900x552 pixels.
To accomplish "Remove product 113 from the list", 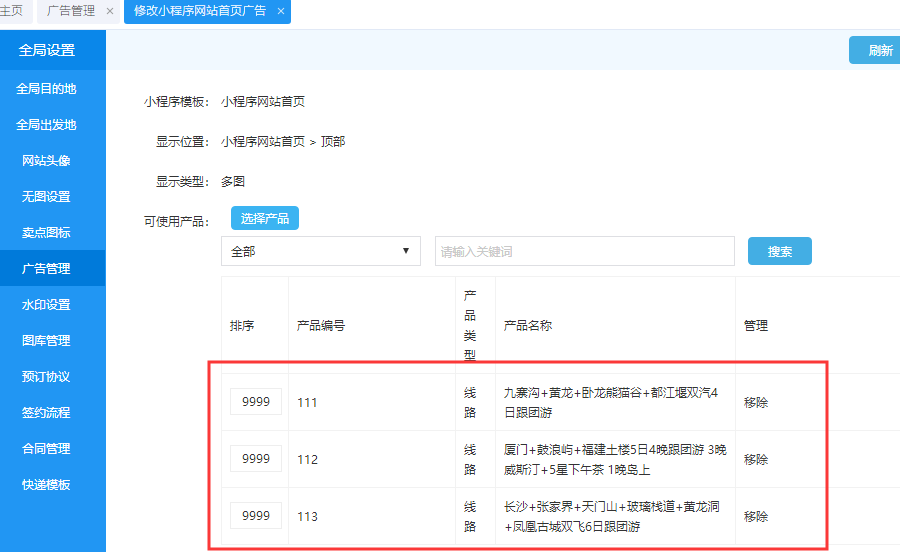I will 756,516.
